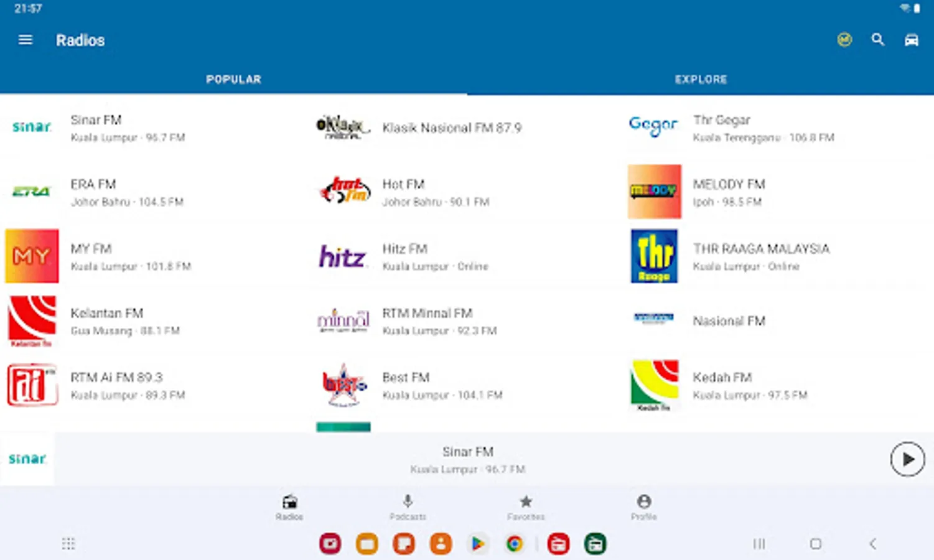Open 'Kelantan FM' station title

(x=107, y=313)
